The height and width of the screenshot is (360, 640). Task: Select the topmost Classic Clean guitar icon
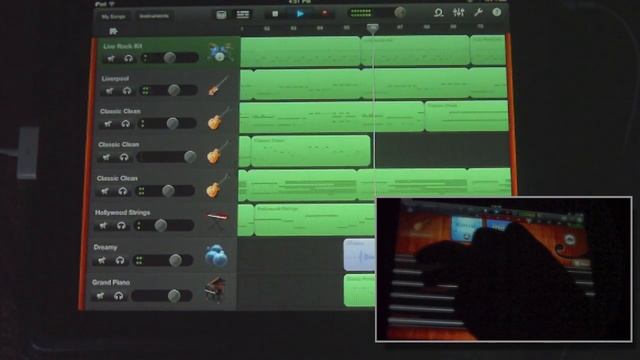(x=218, y=119)
